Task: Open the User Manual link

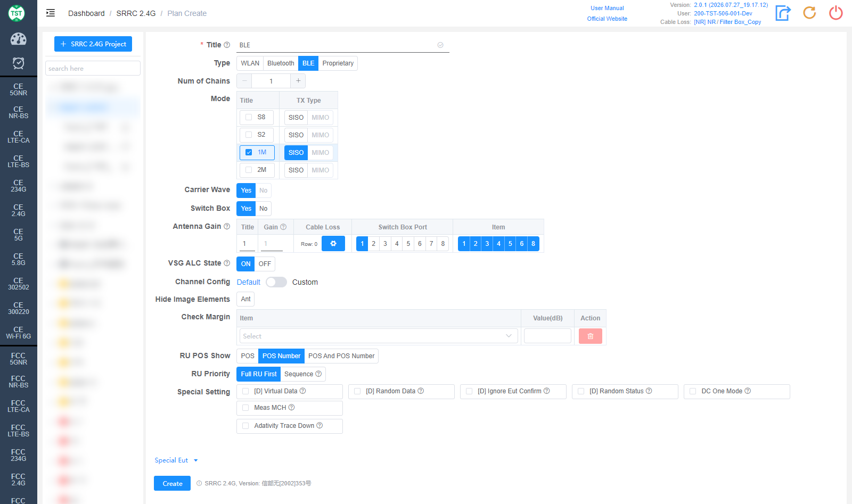Action: point(607,8)
